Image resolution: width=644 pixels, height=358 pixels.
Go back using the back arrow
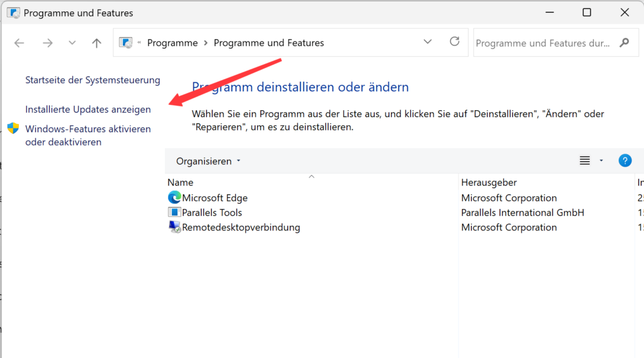pyautogui.click(x=19, y=43)
